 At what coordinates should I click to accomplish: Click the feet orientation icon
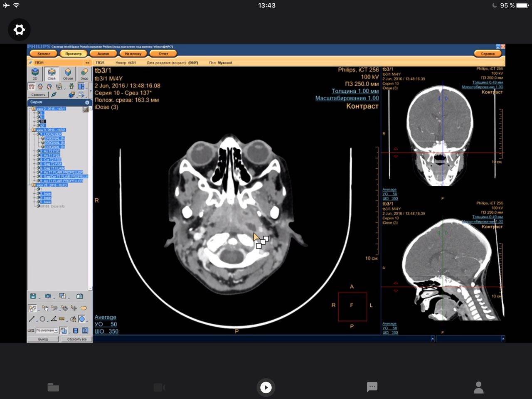32,86
